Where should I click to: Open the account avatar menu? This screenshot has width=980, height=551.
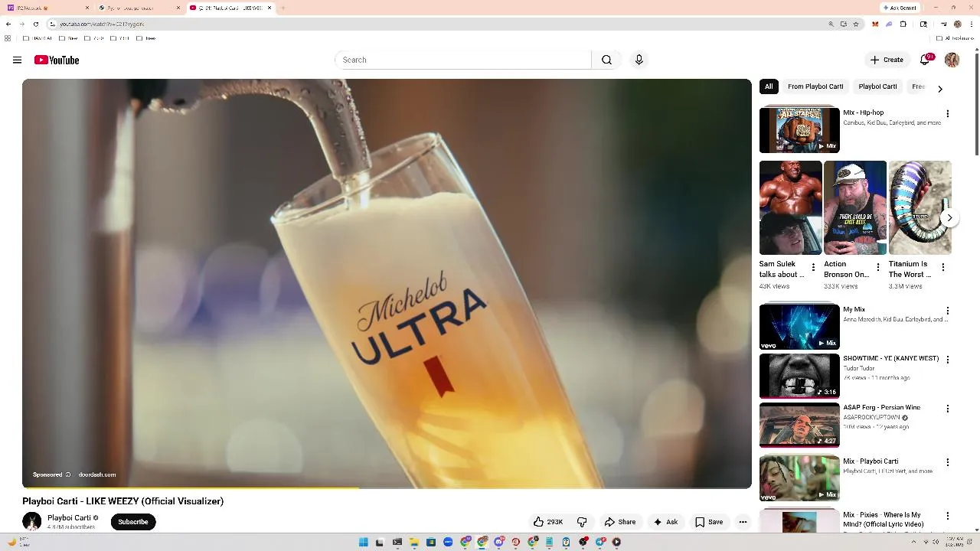952,60
